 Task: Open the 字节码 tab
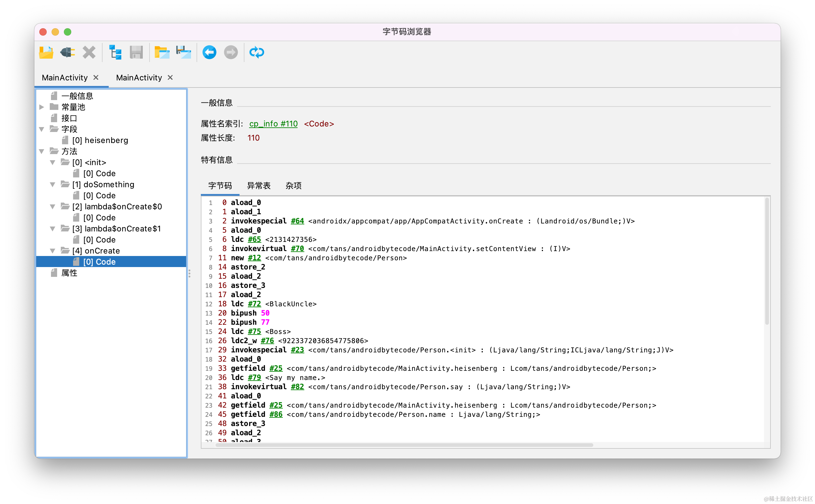coord(220,186)
